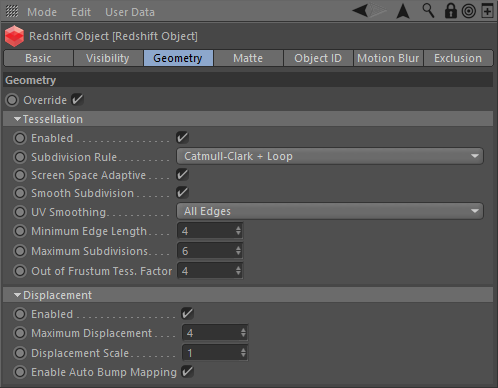Click the grip dots icon beside Mode
The width and height of the screenshot is (498, 388).
pyautogui.click(x=12, y=11)
